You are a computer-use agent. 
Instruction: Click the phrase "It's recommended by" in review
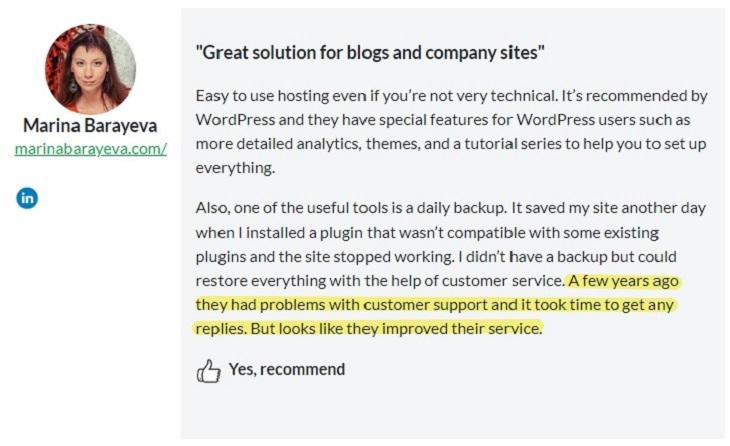pyautogui.click(x=634, y=95)
